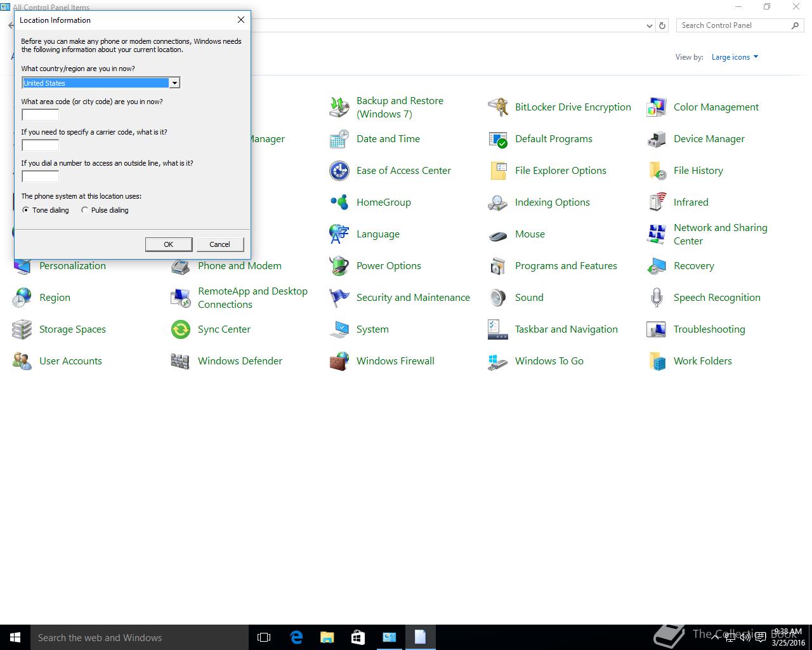The image size is (812, 650).
Task: Open the Windows Firewall icon
Action: coord(339,361)
